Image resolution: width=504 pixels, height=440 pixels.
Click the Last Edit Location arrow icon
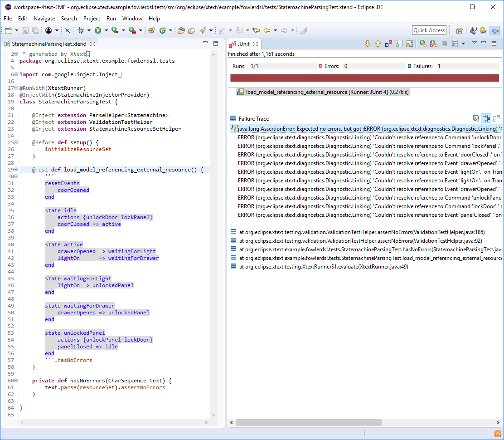(256, 30)
